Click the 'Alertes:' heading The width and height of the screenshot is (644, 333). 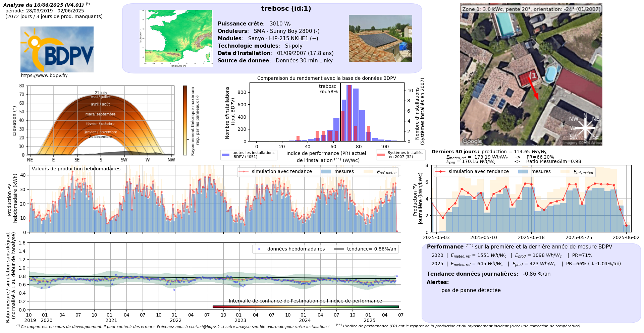[x=438, y=282]
